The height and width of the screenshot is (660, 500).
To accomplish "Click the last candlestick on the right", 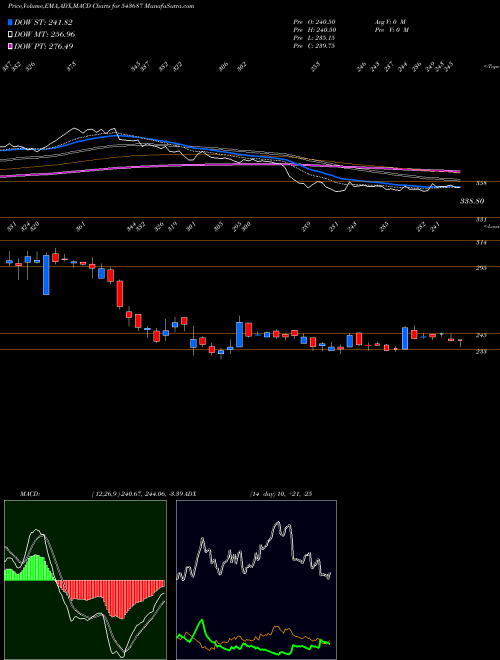I will coord(460,342).
